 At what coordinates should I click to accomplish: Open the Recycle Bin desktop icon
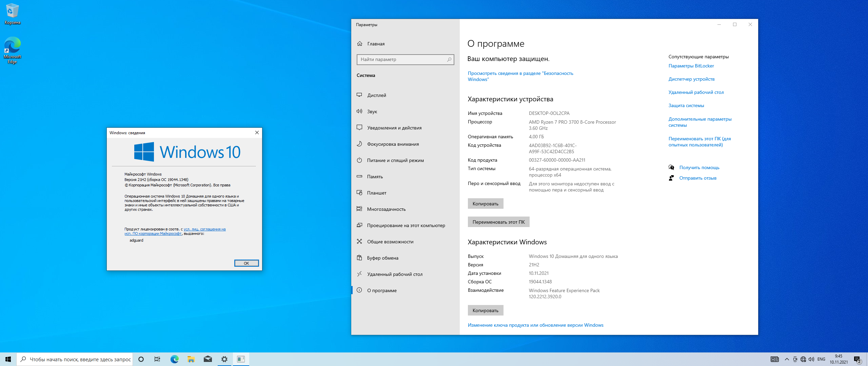coord(13,14)
